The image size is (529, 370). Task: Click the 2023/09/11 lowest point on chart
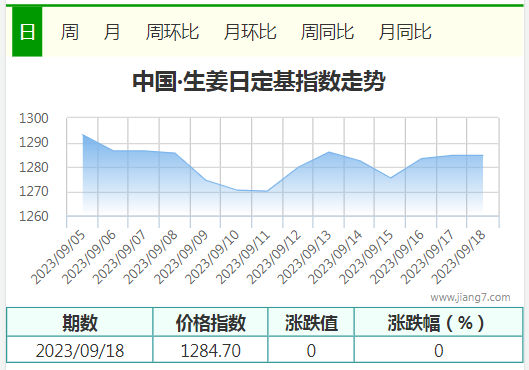[267, 191]
